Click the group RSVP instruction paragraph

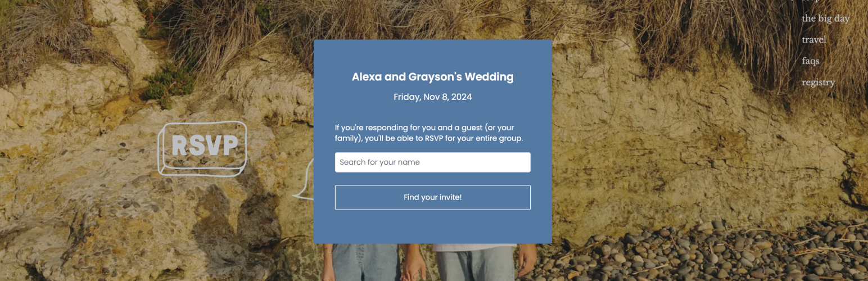[429, 133]
